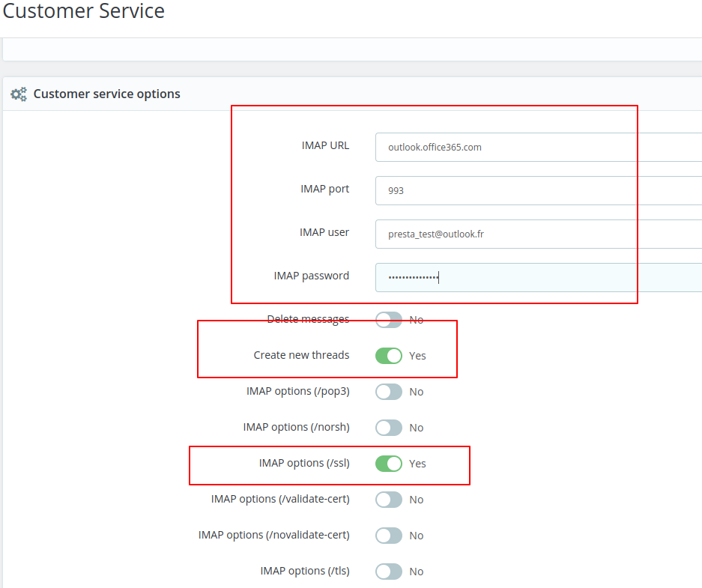
Task: Disable IMAP options (/ssl) toggle
Action: (x=388, y=464)
